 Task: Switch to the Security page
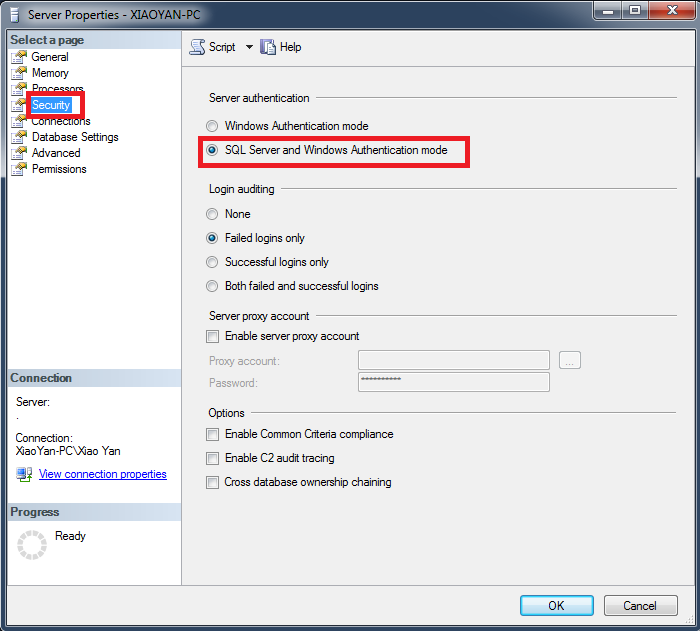pyautogui.click(x=51, y=105)
